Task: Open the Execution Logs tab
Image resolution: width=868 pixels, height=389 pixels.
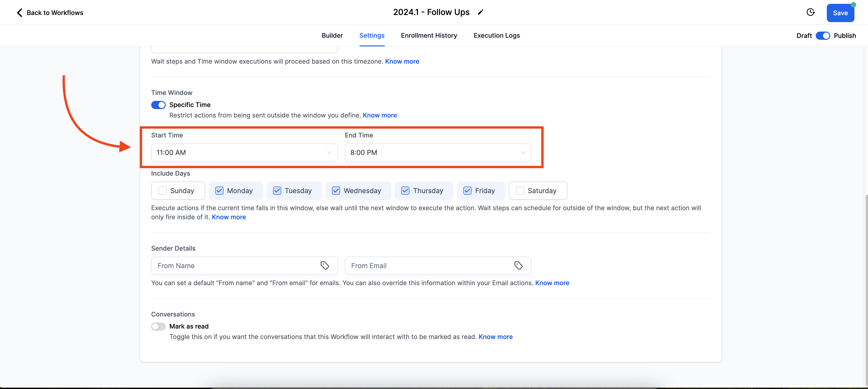Action: pos(496,36)
